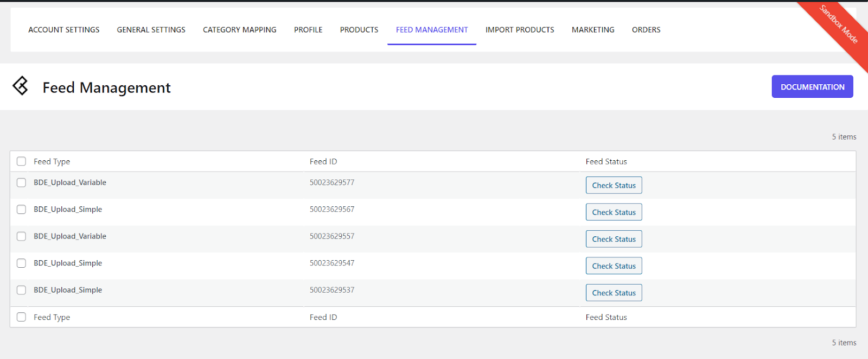This screenshot has height=359, width=868.
Task: Toggle the header select-all Feed Type checkbox
Action: pyautogui.click(x=21, y=161)
